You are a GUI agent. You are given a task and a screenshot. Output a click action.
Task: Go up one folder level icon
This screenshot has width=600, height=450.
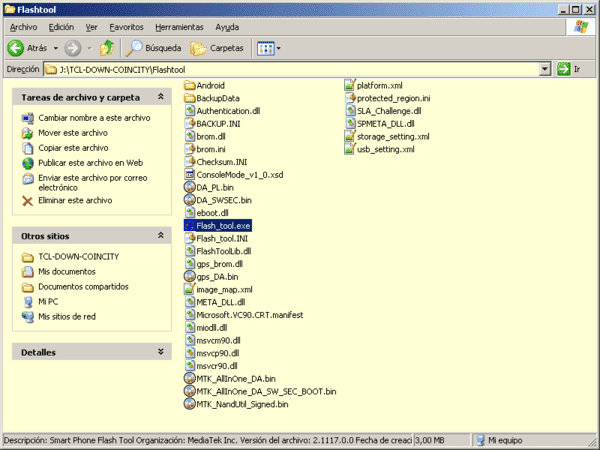pos(107,48)
